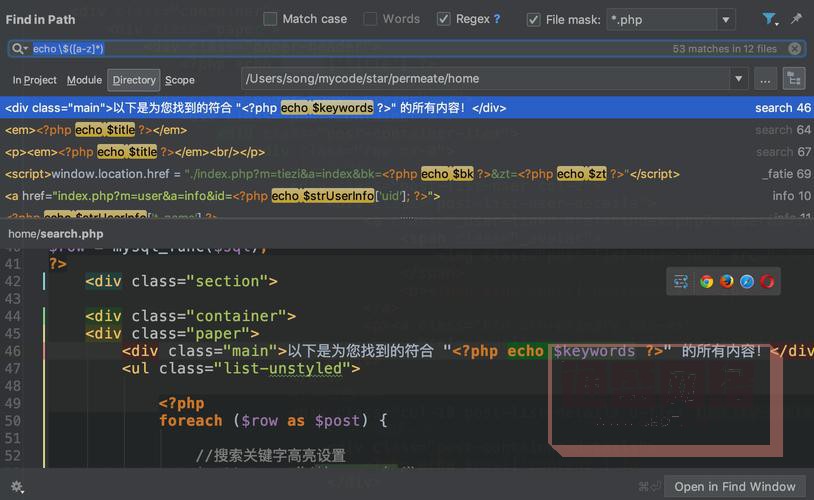Switch to Module scope
Viewport: 814px width, 500px height.
pos(84,80)
